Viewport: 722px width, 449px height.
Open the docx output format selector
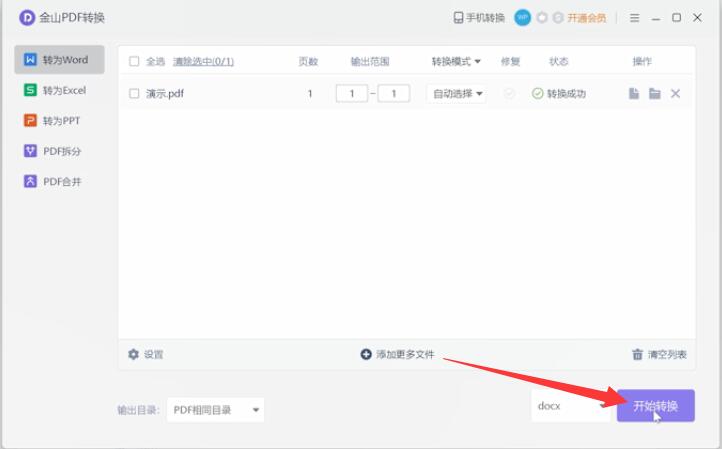pyautogui.click(x=571, y=406)
